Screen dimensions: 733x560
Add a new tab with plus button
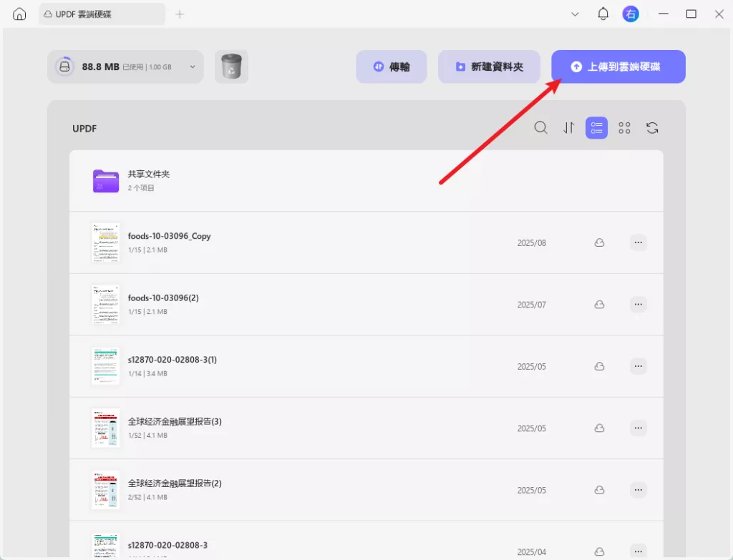coord(180,14)
